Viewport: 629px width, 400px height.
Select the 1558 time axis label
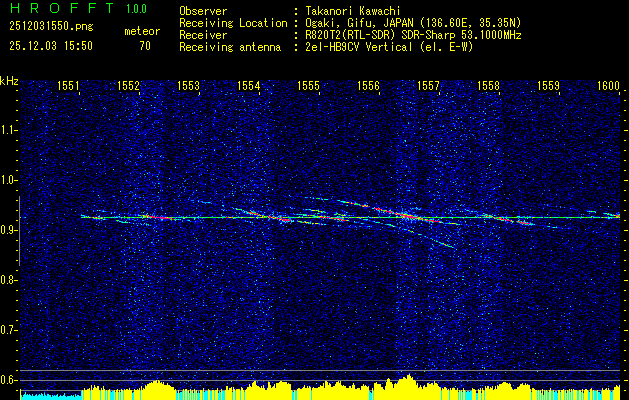(x=488, y=87)
